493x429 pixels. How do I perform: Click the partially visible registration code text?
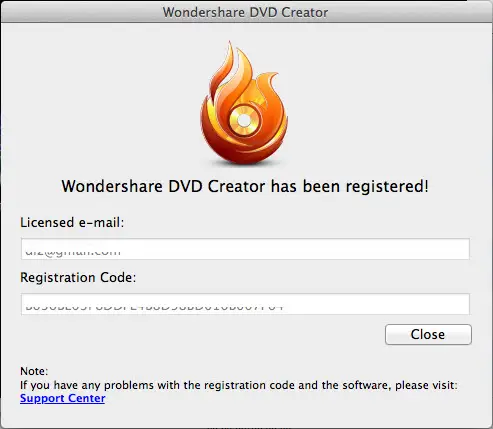click(x=154, y=307)
